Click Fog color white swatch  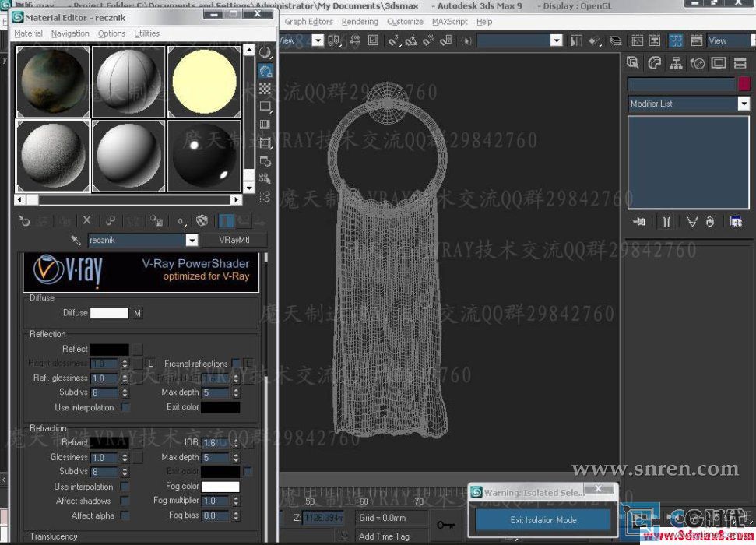(220, 486)
